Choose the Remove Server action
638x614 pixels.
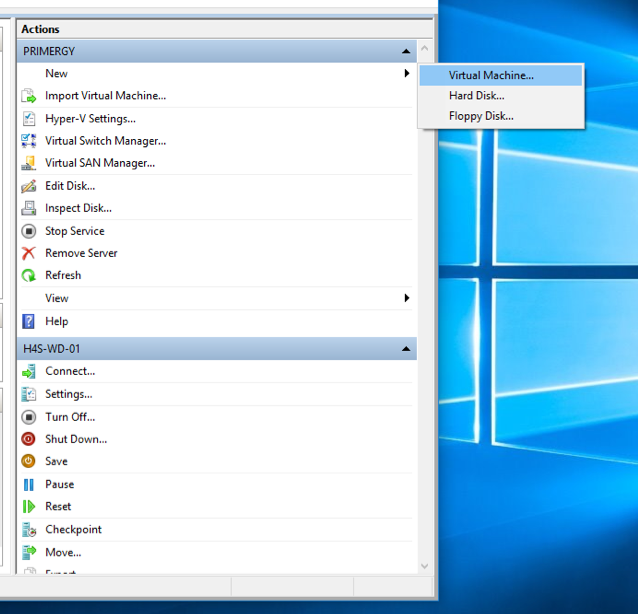pos(81,253)
